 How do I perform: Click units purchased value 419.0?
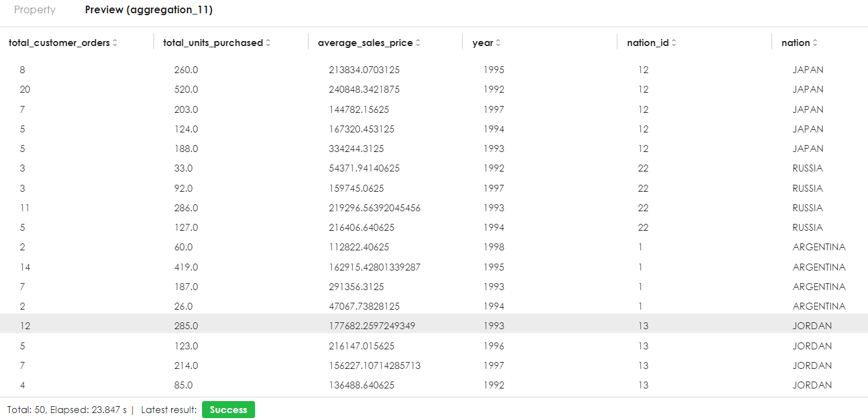click(186, 267)
